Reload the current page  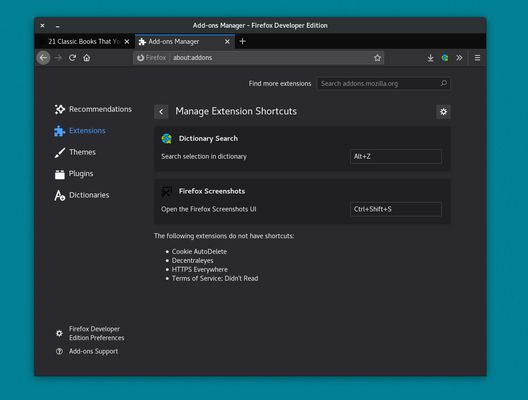[x=72, y=58]
